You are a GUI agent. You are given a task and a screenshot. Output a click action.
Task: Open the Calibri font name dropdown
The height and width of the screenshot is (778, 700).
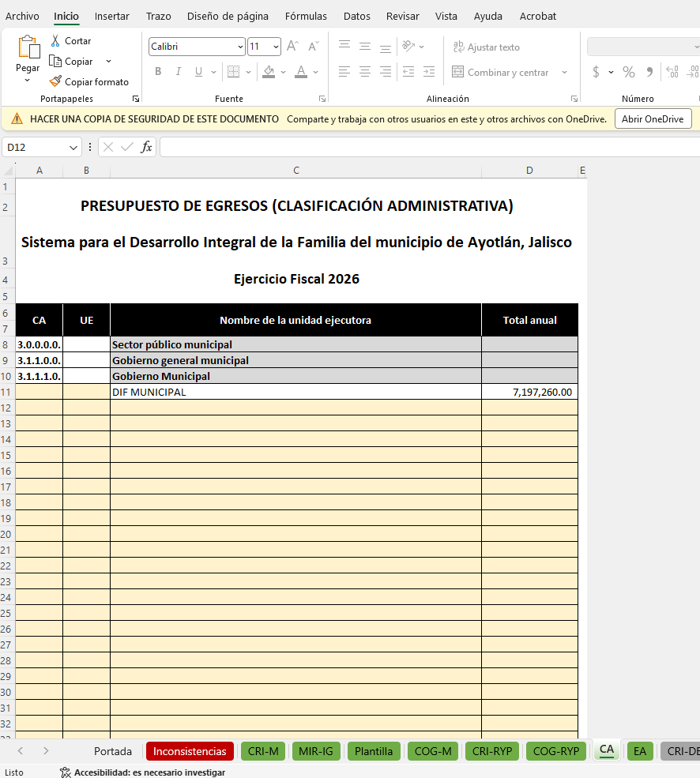coord(240,47)
